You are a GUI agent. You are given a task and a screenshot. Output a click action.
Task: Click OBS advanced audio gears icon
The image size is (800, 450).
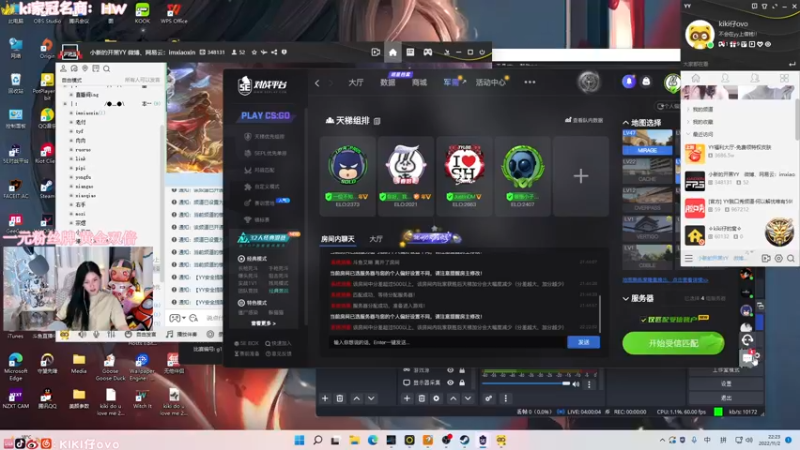click(x=488, y=398)
